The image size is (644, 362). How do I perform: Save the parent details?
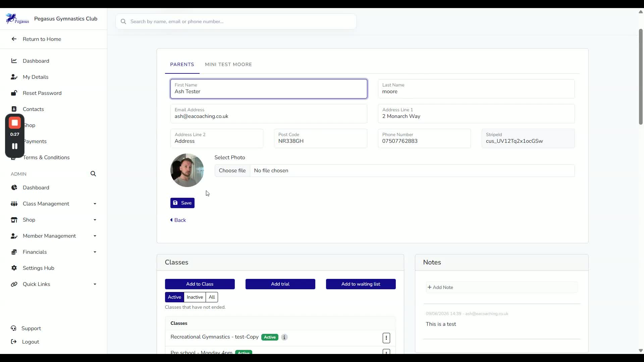tap(182, 203)
